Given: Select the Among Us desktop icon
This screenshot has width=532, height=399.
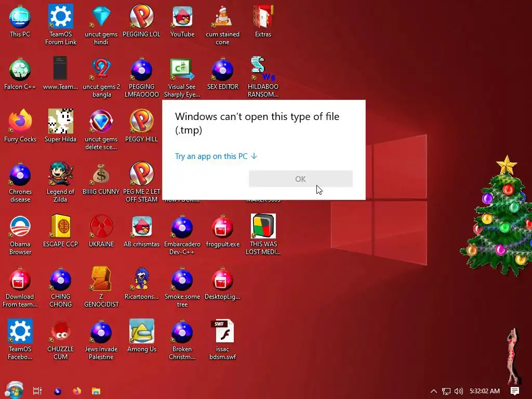Looking at the screenshot, I should (141, 336).
